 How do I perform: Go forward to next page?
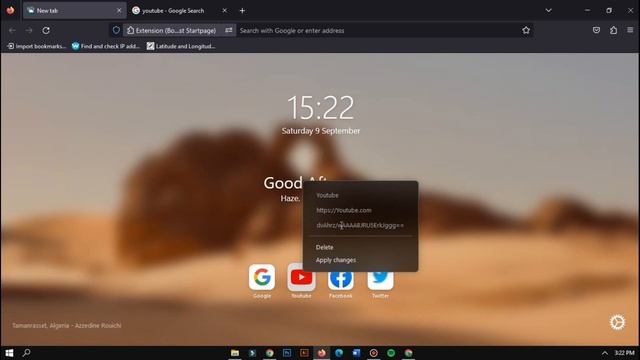pos(29,30)
